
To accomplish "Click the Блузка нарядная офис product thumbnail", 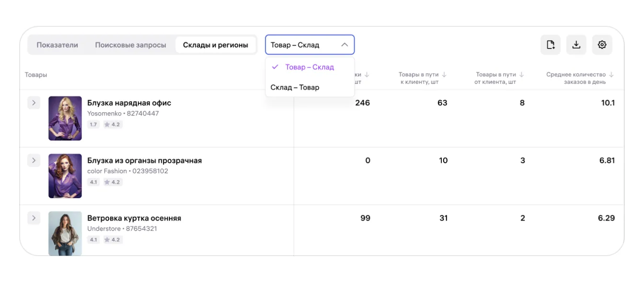I will (65, 118).
